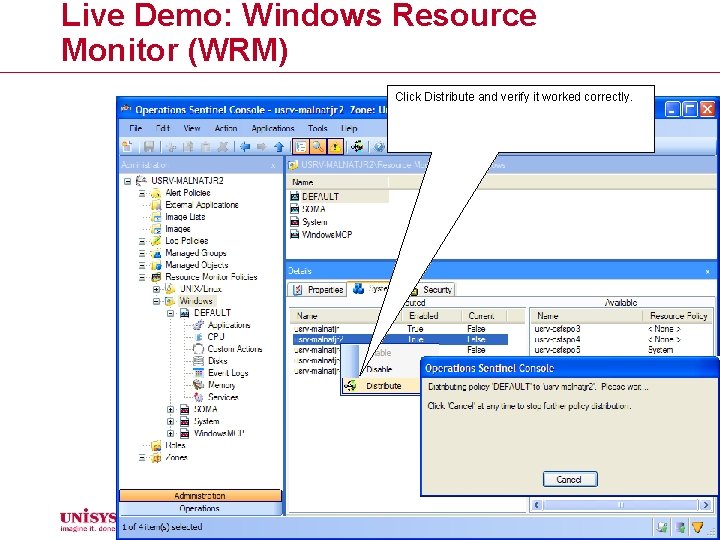
Task: Select the Roles tree item
Action: (x=175, y=445)
